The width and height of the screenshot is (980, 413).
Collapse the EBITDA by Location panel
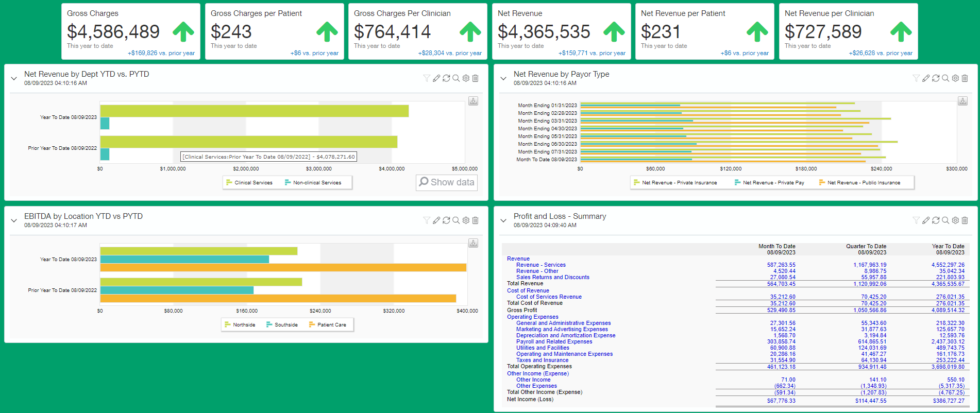coord(14,221)
